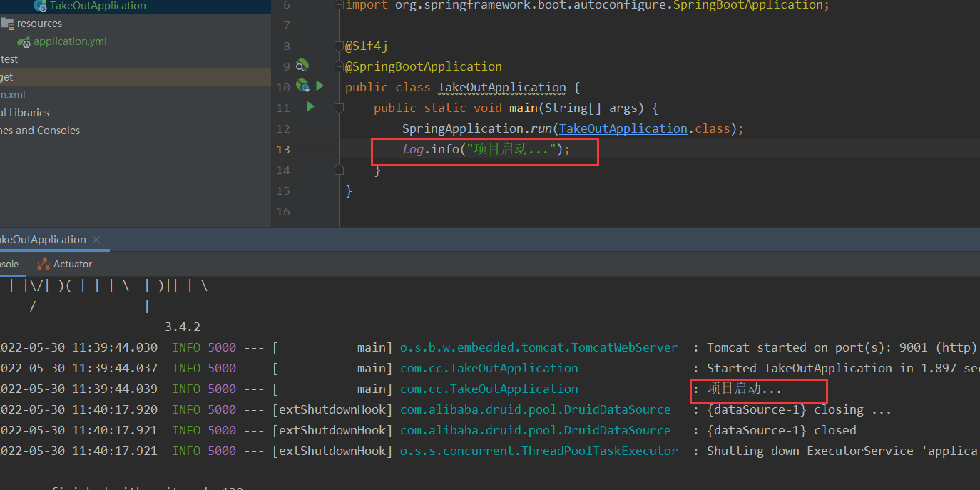Click the main method name on line 11
This screenshot has width=980, height=490.
click(523, 108)
